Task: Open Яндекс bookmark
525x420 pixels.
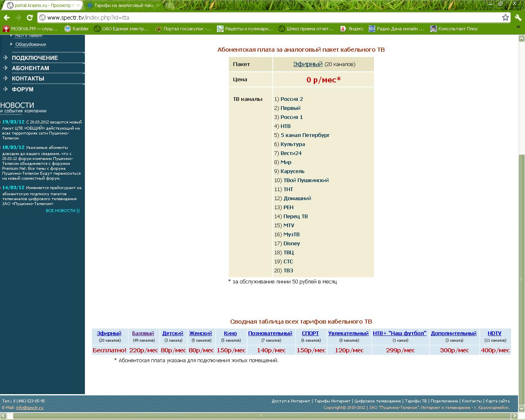Action: coord(352,29)
